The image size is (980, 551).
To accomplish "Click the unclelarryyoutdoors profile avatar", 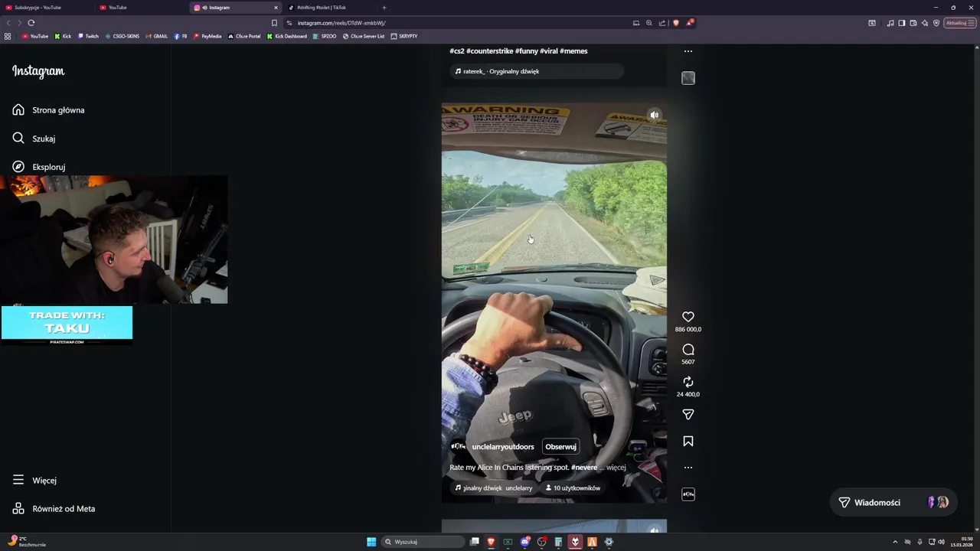I will (x=458, y=447).
